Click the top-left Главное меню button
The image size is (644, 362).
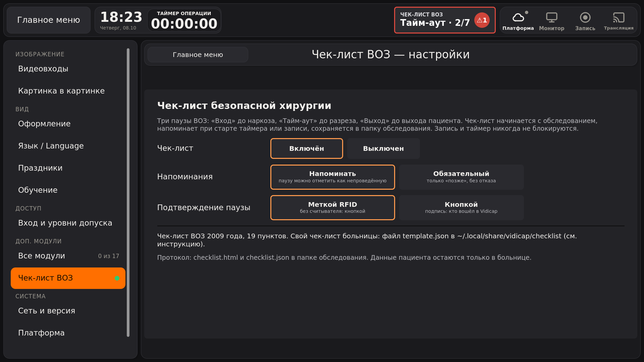tap(49, 20)
